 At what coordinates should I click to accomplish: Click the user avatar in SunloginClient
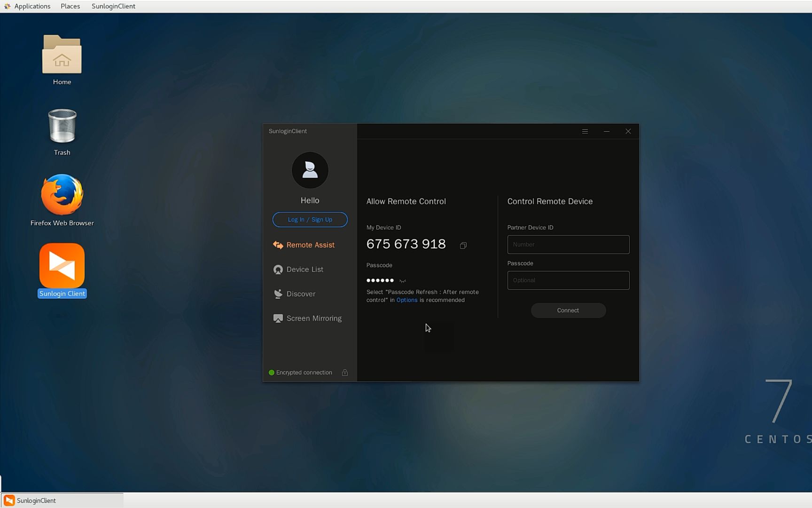point(310,170)
